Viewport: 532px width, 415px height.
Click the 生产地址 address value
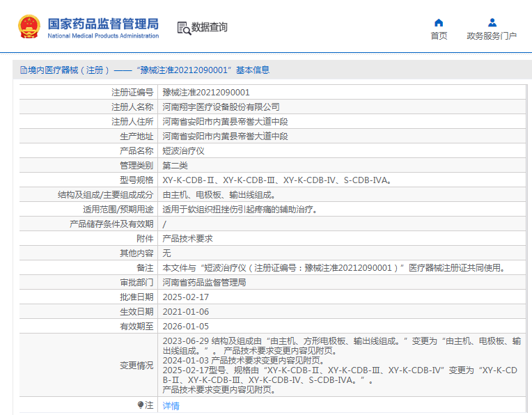225,136
